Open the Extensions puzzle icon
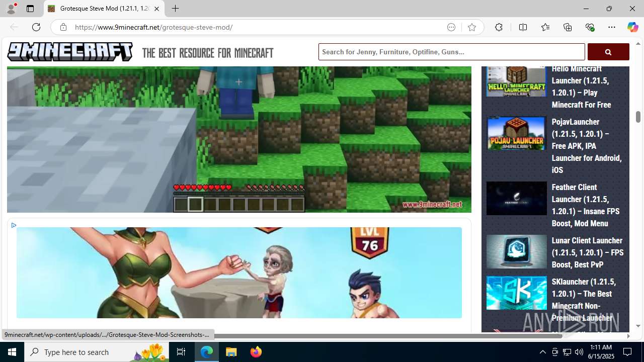The height and width of the screenshot is (362, 644). (499, 27)
